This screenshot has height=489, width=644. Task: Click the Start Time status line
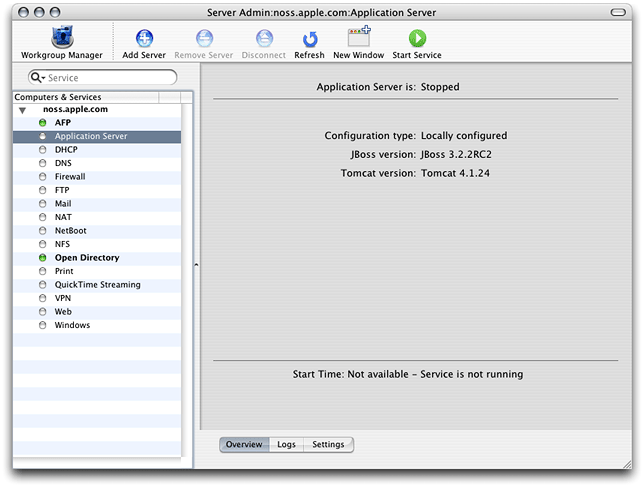(408, 374)
